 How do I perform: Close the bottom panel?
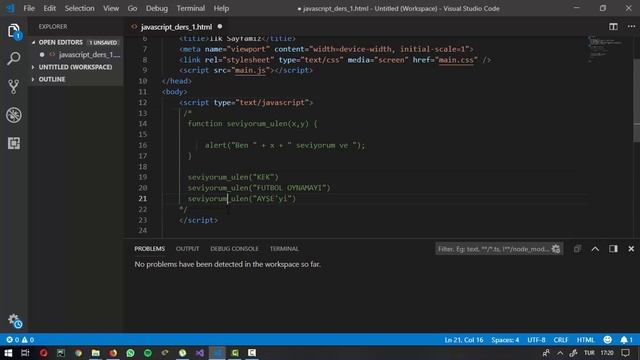(x=631, y=249)
